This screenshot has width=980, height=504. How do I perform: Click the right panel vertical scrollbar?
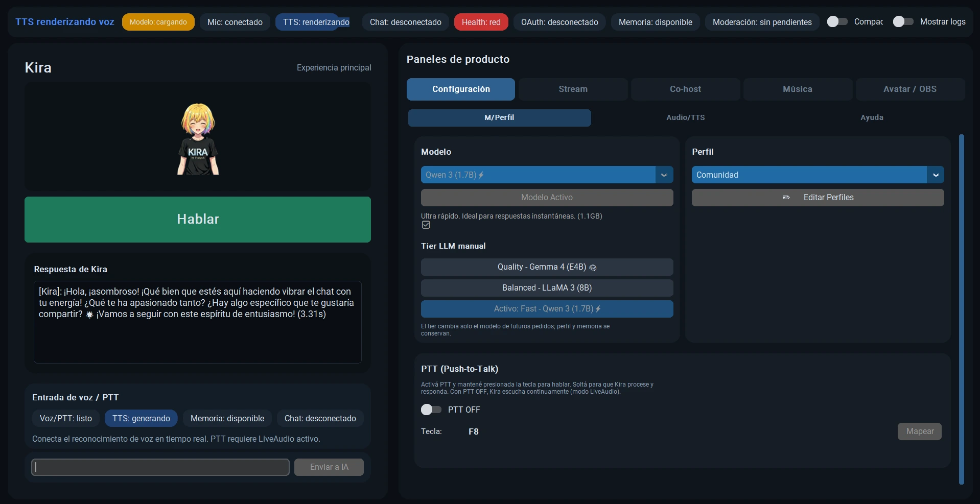pos(961,309)
